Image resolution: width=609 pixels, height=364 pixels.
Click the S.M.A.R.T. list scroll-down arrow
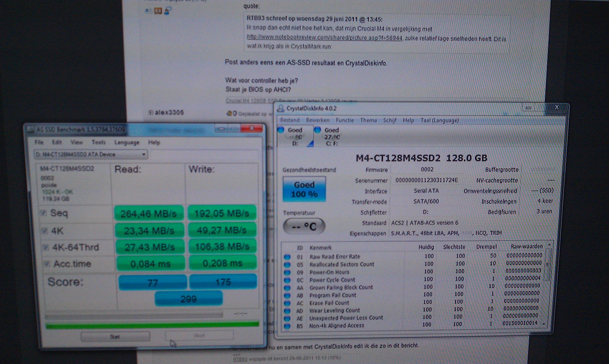pyautogui.click(x=544, y=324)
